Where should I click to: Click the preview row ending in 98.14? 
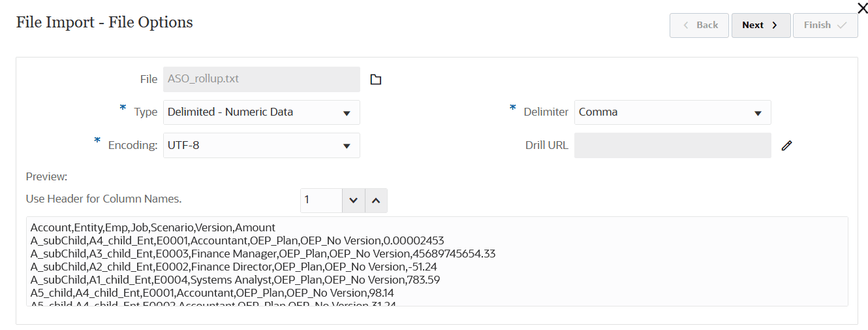[x=212, y=293]
